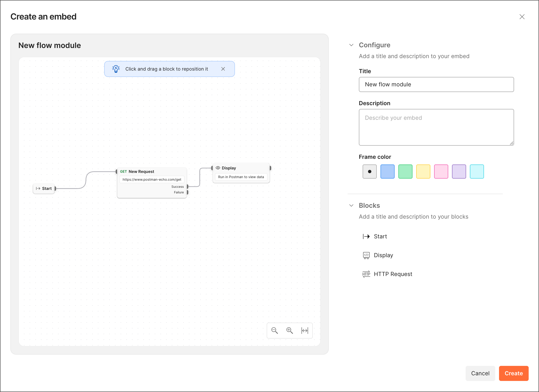Collapse the Configure section

pos(351,45)
